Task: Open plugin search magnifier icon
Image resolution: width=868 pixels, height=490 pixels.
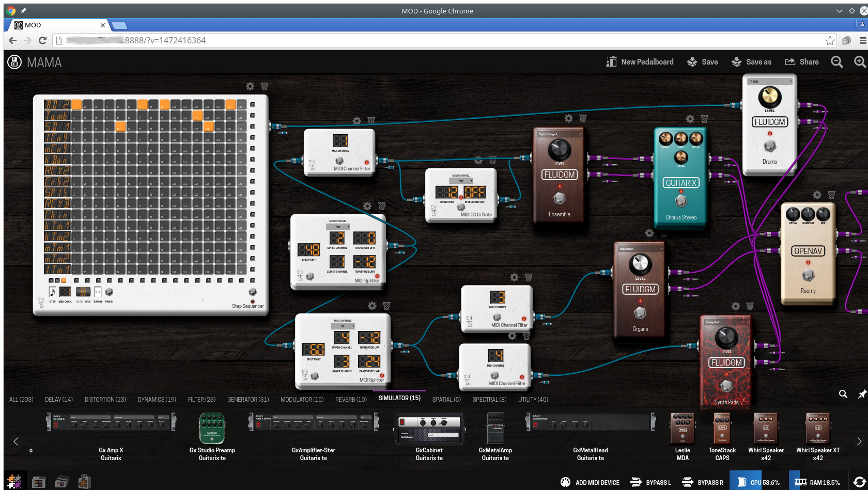Action: 843,394
